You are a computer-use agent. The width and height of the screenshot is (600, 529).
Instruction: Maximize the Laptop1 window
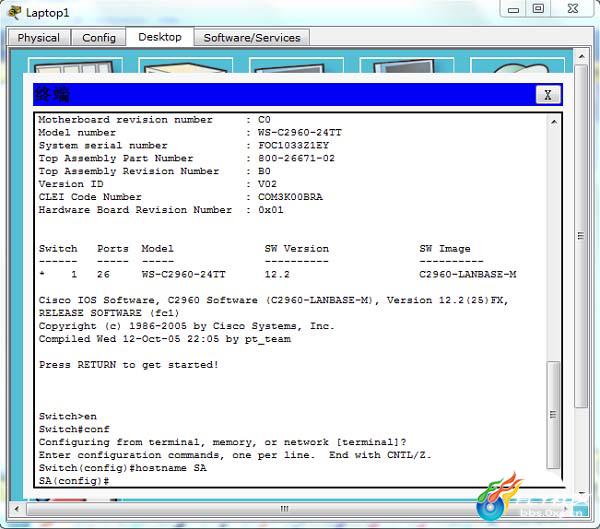tap(538, 9)
